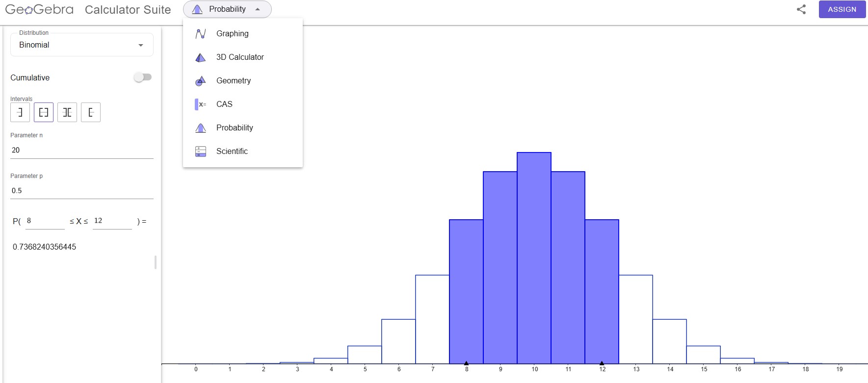868x383 pixels.
Task: Click the dropdown arrow next to Binomial
Action: point(141,45)
